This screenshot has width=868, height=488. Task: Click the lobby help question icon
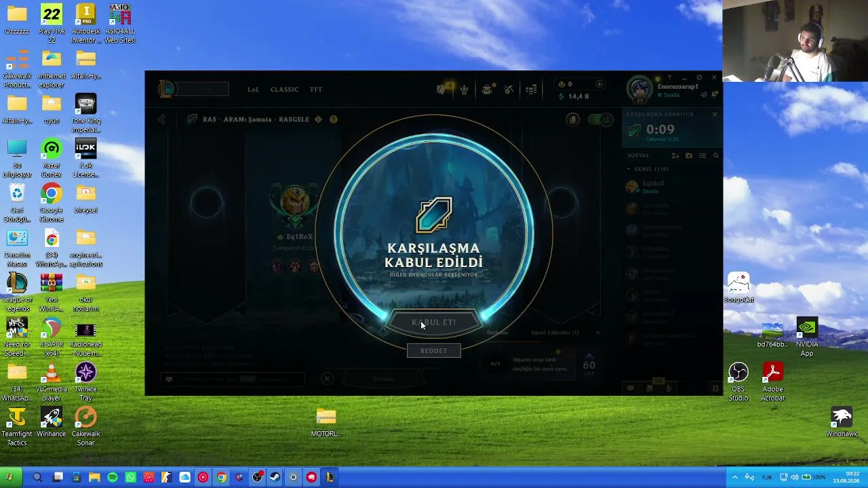tap(333, 119)
